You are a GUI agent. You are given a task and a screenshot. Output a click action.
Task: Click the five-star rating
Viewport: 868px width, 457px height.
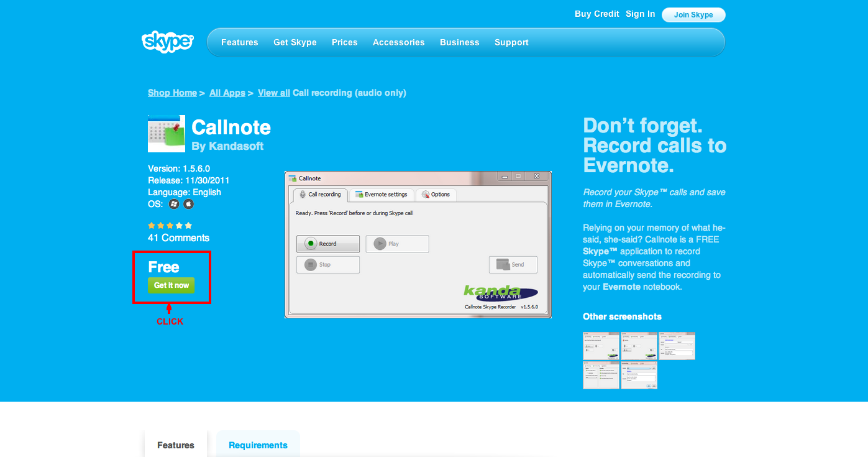point(170,225)
